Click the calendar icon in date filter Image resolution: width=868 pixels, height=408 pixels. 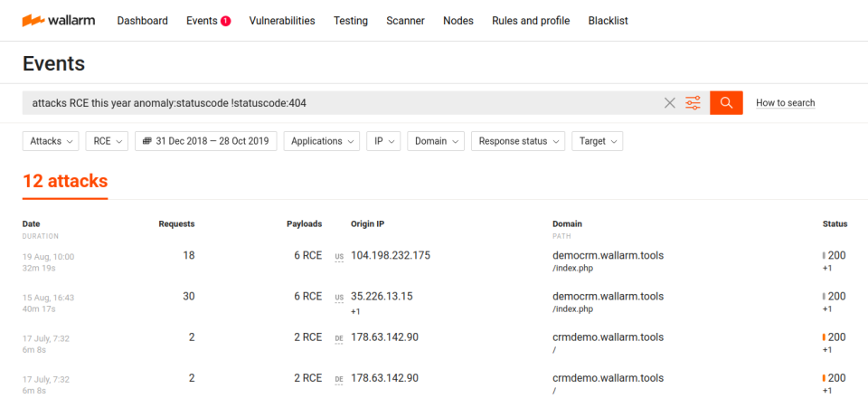coord(146,141)
